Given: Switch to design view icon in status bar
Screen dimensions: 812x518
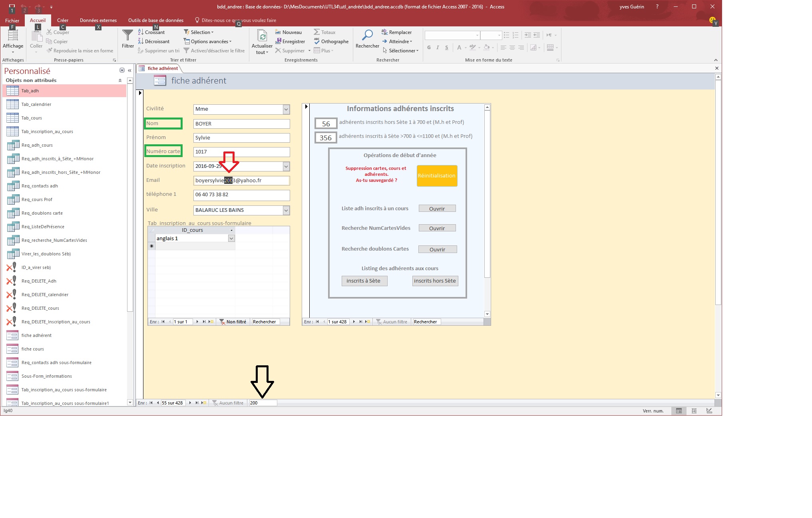Looking at the screenshot, I should pos(709,411).
